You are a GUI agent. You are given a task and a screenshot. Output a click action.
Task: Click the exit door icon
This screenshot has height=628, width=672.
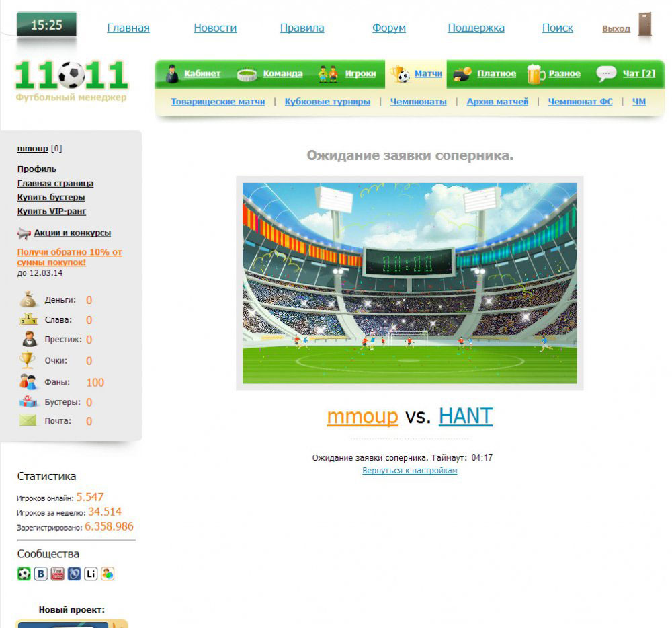644,27
